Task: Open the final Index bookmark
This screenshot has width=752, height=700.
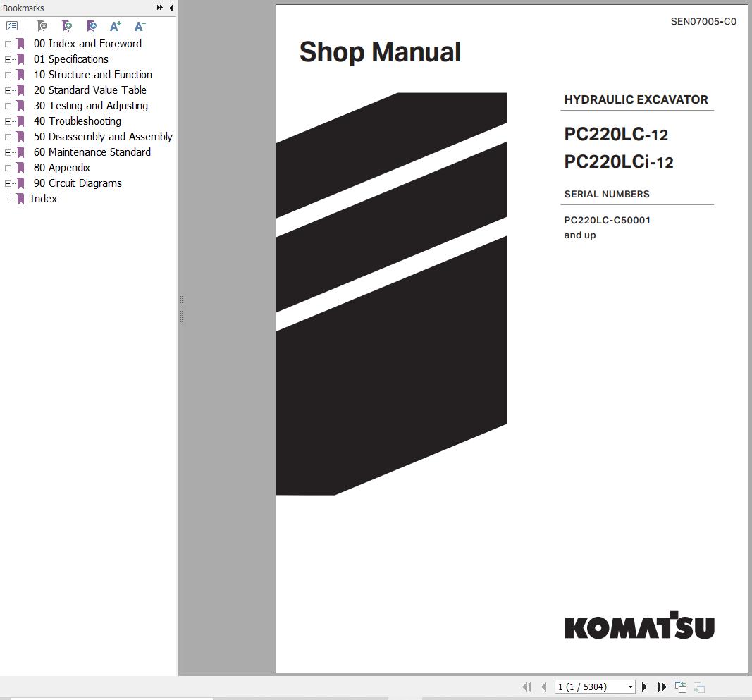Action: click(x=44, y=199)
